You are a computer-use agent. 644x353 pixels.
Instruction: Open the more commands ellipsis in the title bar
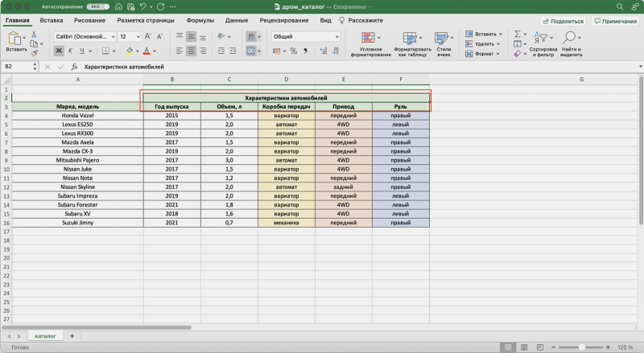tap(173, 6)
